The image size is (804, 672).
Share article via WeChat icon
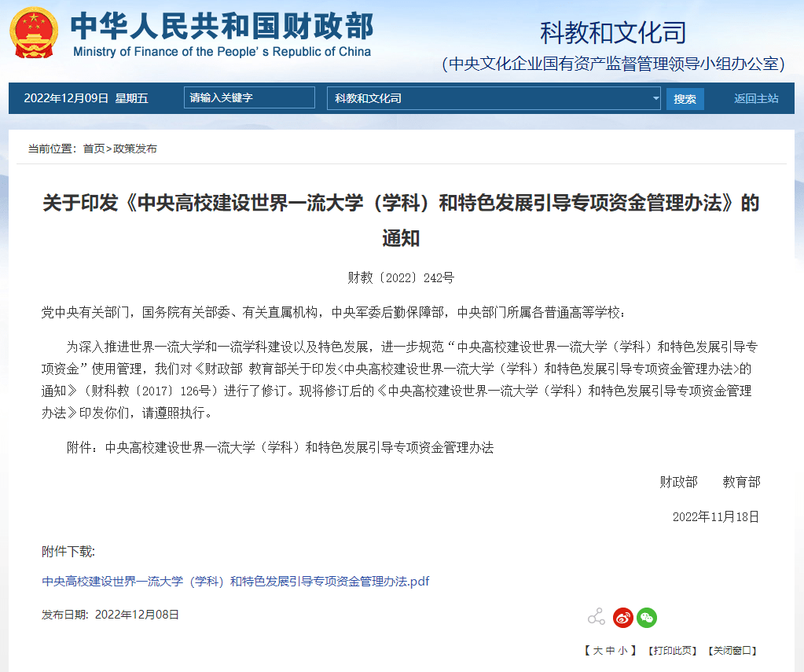pos(647,618)
